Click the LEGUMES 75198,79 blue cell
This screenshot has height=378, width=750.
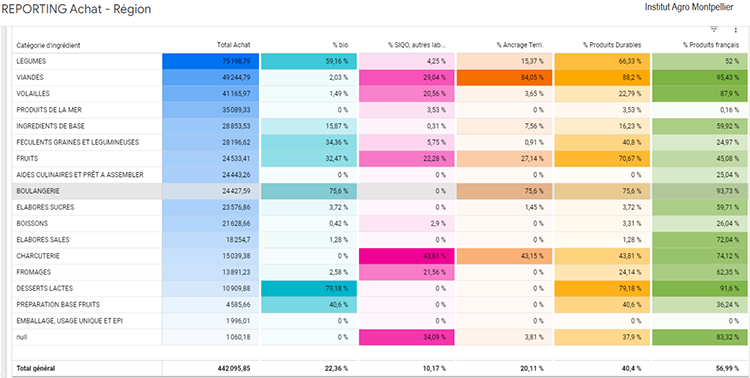point(210,62)
